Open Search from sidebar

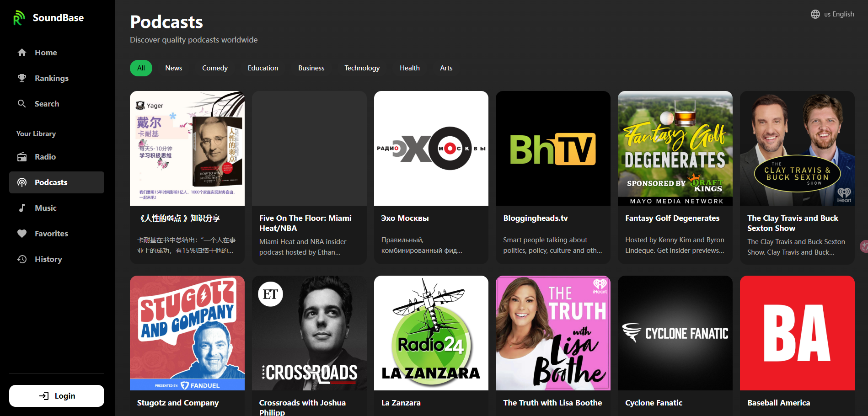[x=57, y=104]
